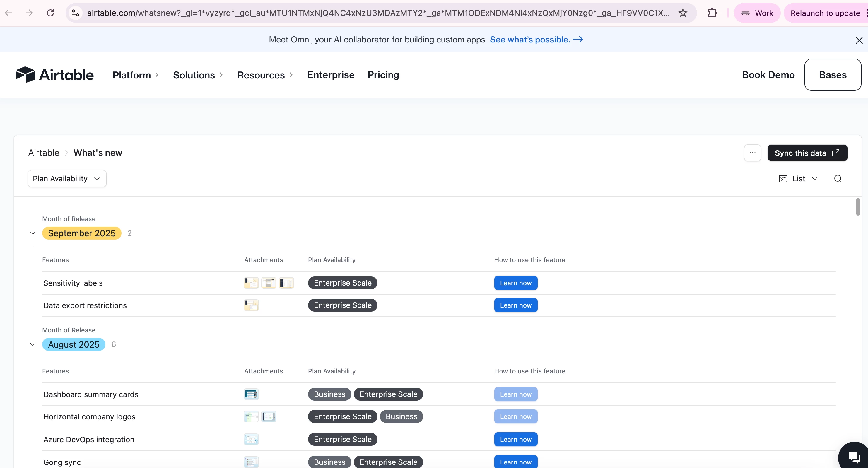Bookmark this page with the star
This screenshot has height=468, width=868.
[x=683, y=13]
